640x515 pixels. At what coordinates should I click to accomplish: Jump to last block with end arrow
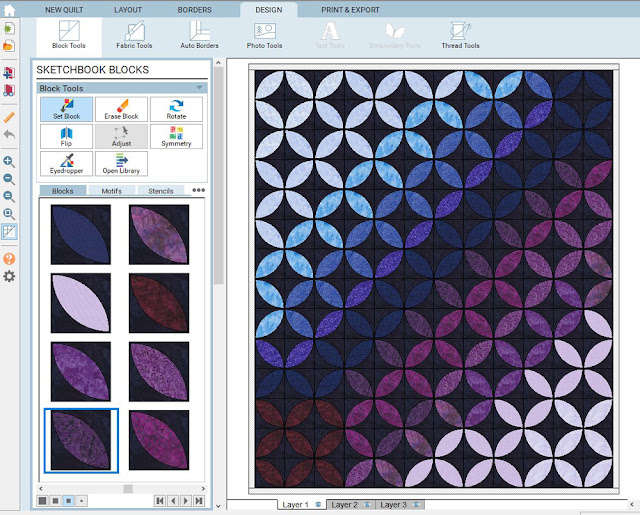200,500
